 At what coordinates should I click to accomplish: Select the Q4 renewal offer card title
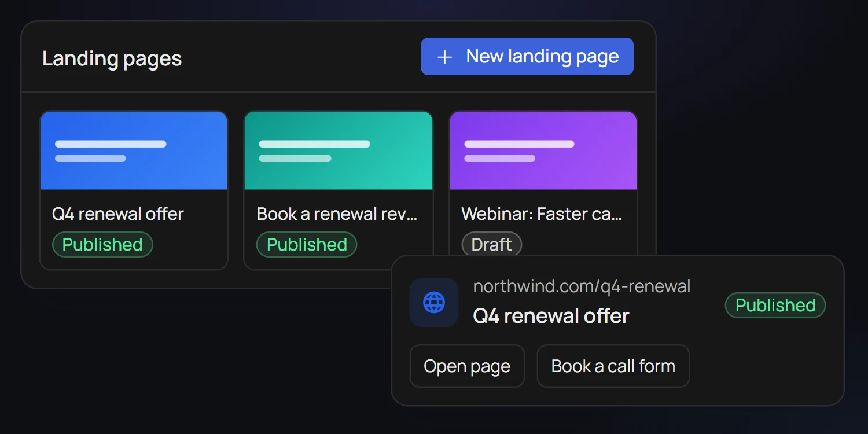click(x=118, y=214)
